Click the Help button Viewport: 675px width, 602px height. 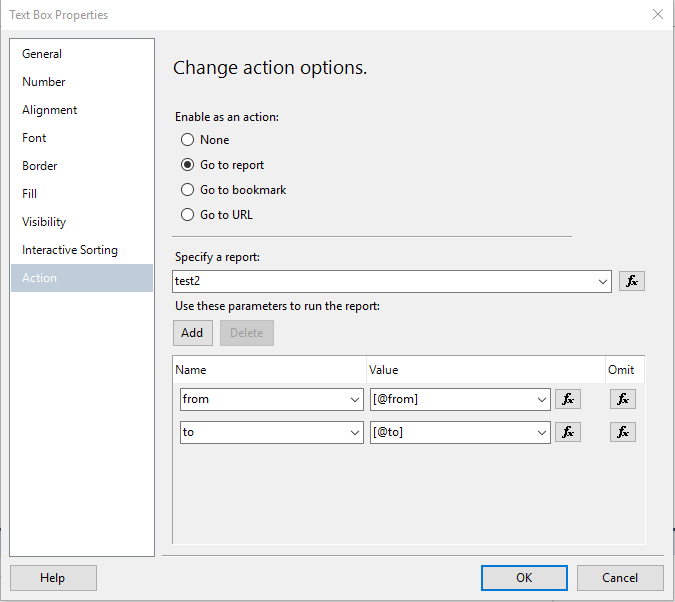53,578
